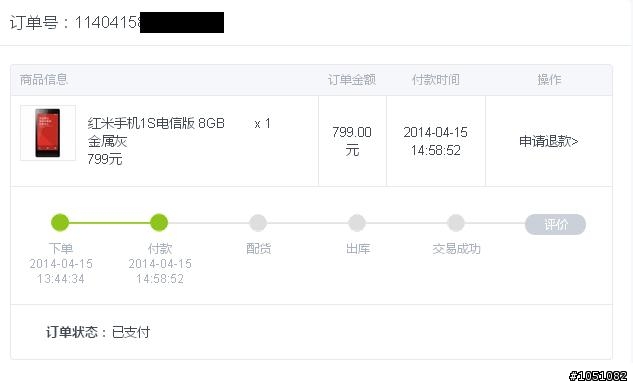Click the gray 评价 button
633x384 pixels.
[555, 224]
